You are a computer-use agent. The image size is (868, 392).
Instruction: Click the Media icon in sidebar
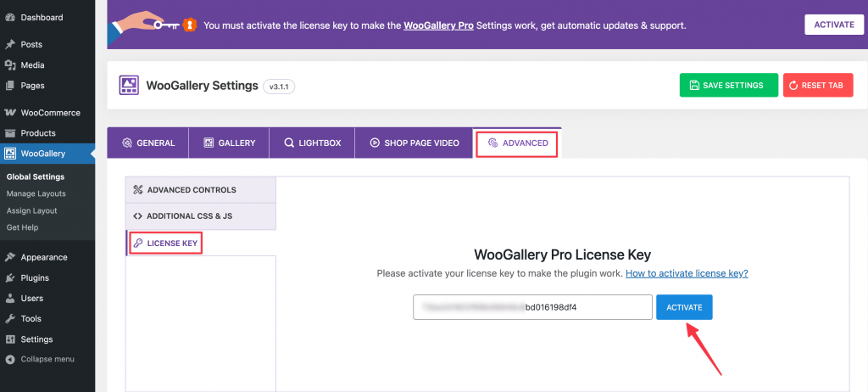click(x=10, y=64)
